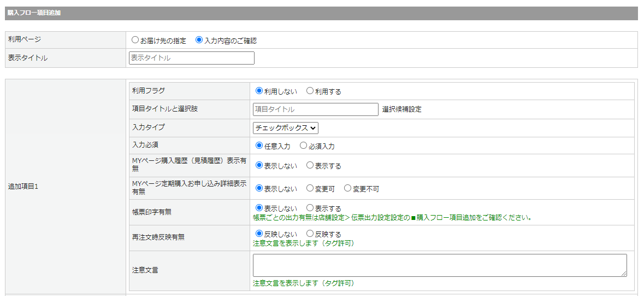This screenshot has height=296, width=644.
Task: Choose 変更不可 for 定期購入お申し込み詳細
Action: point(347,188)
